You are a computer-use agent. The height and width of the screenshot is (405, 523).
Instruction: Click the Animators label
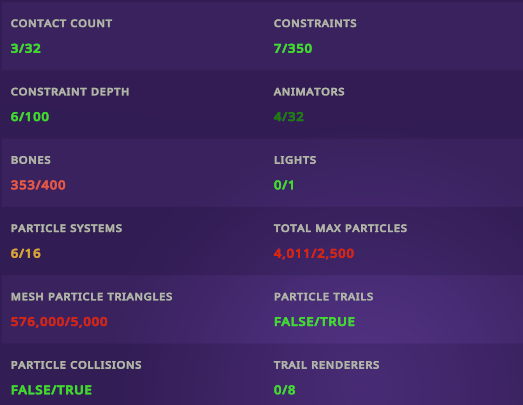point(309,92)
